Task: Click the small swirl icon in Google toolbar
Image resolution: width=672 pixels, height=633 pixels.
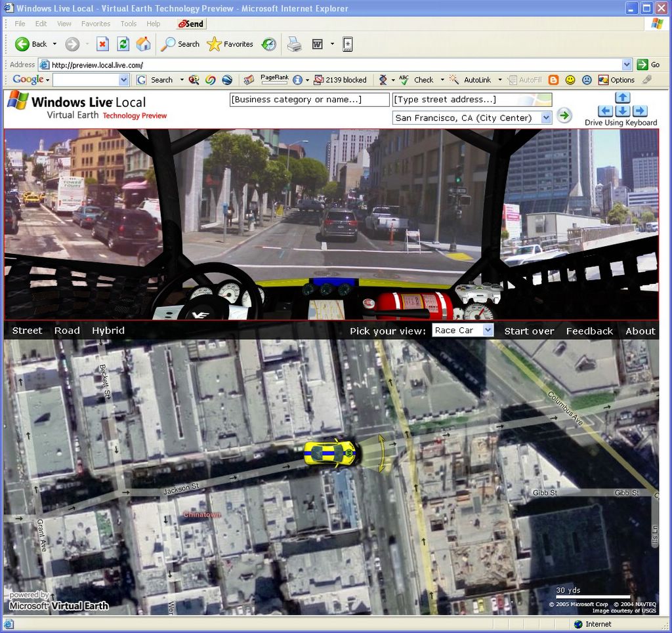Action: click(211, 80)
